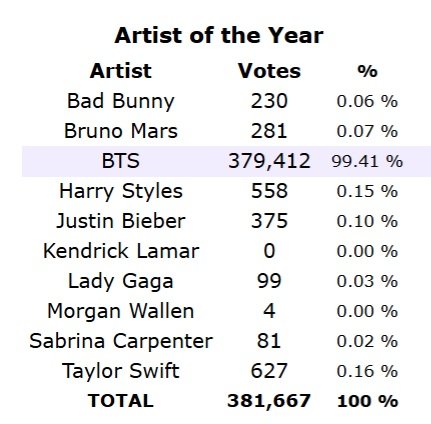Click the Artist of the Year title
This screenshot has height=424, width=431.
(219, 35)
